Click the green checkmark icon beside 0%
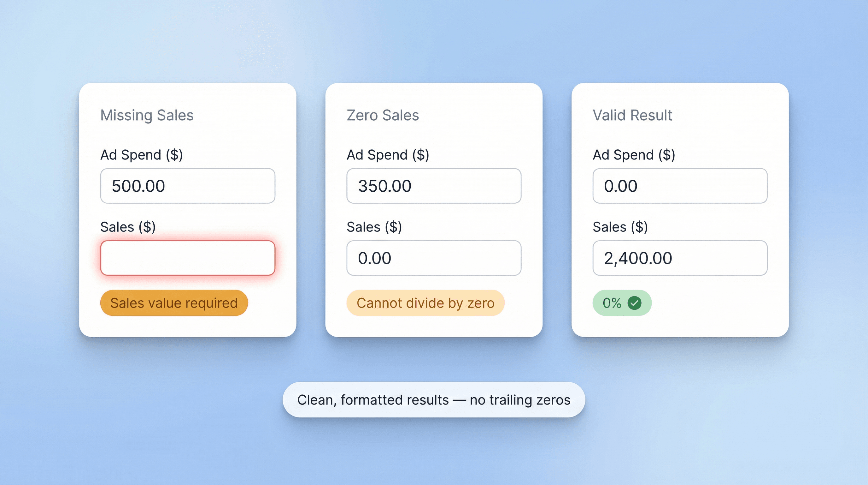Viewport: 868px width, 485px height. 635,303
